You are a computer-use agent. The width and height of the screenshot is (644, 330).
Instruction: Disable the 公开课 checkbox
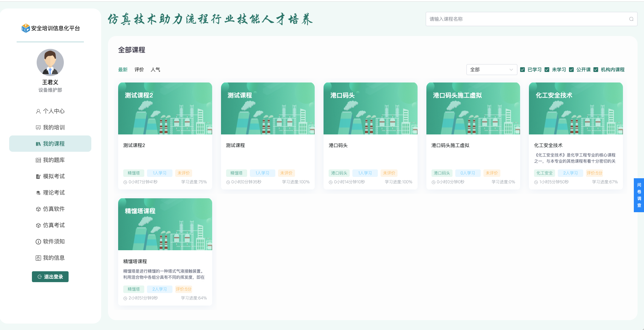click(x=571, y=70)
